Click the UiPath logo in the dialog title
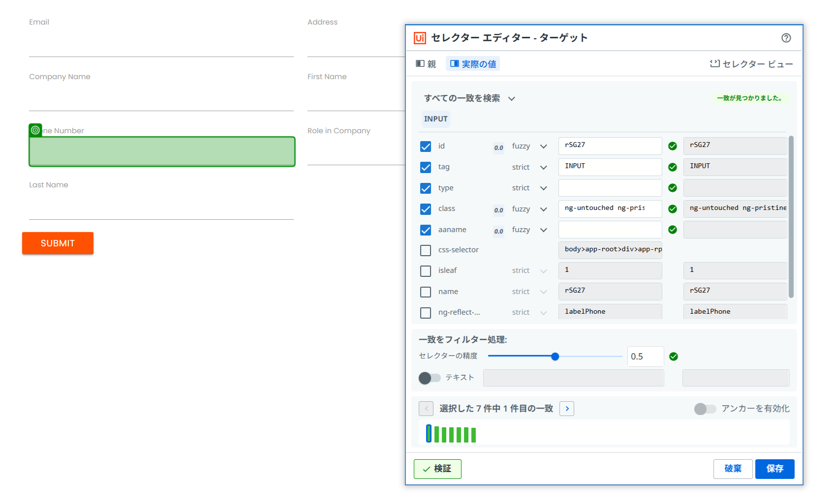 pyautogui.click(x=420, y=38)
